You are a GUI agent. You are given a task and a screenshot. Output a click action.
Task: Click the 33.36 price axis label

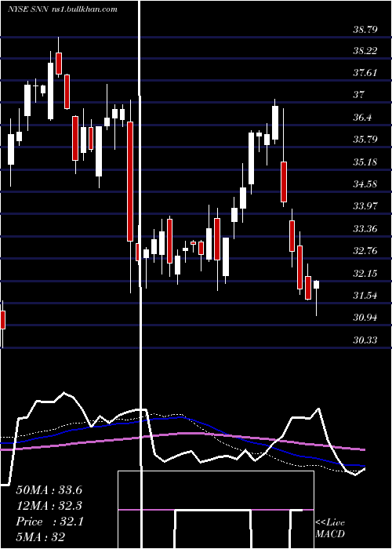(x=365, y=229)
